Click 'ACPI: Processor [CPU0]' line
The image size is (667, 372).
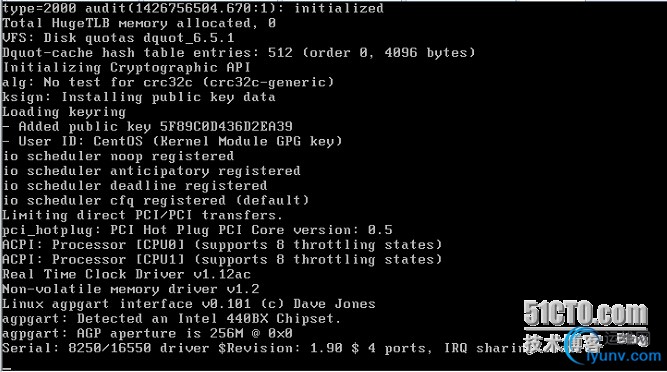(x=222, y=245)
